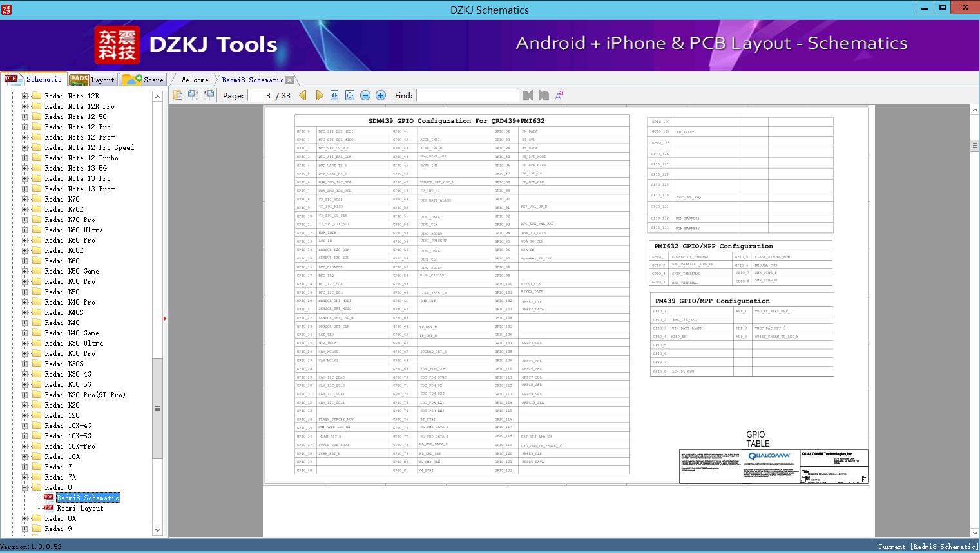Select the Redmi K60E folder
The height and width of the screenshot is (553, 980).
coord(64,250)
